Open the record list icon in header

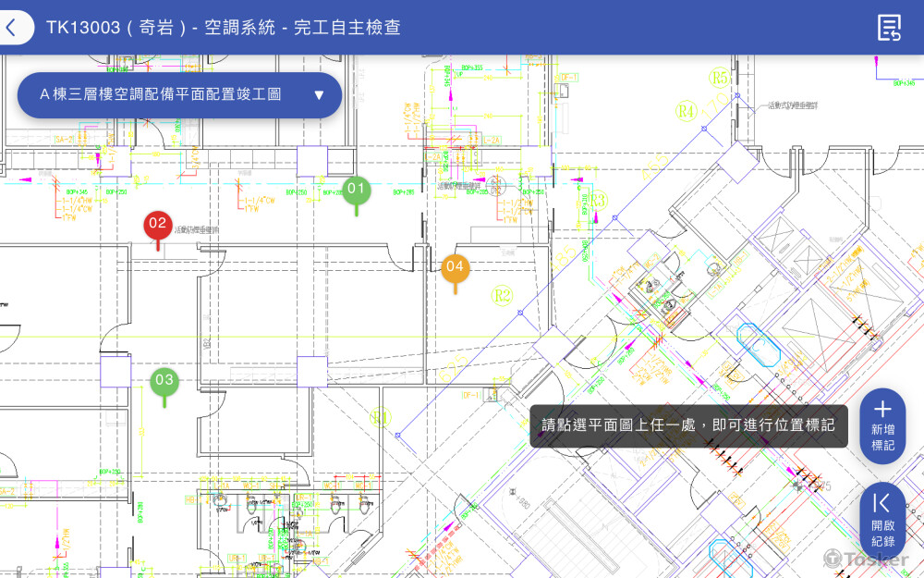tap(889, 28)
